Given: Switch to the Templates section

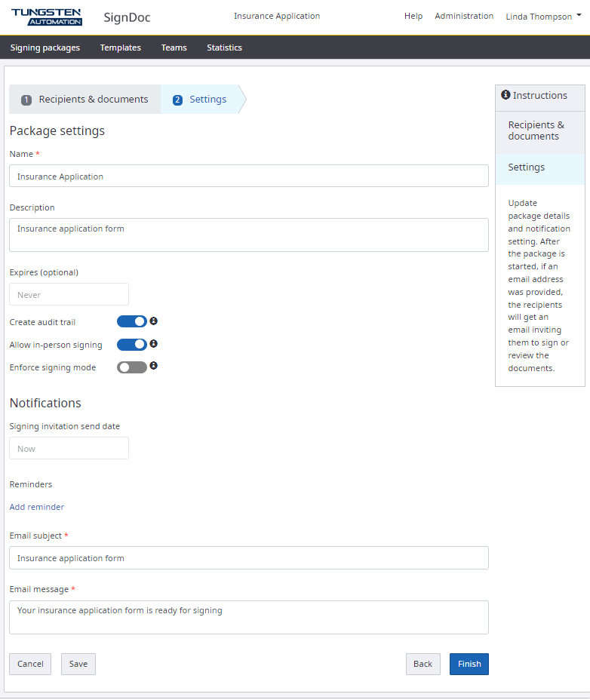Looking at the screenshot, I should pos(121,47).
